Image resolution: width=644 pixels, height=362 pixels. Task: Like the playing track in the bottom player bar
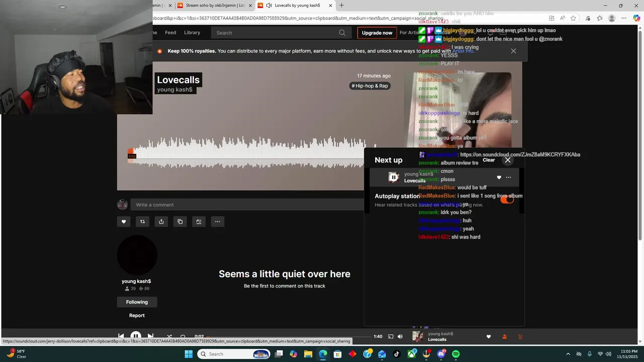click(489, 337)
